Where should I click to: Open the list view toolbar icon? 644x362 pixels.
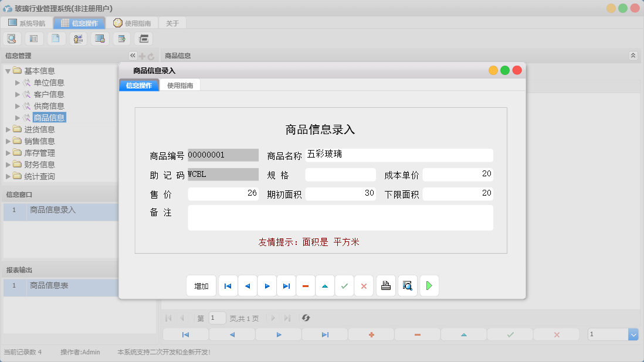tap(33, 38)
